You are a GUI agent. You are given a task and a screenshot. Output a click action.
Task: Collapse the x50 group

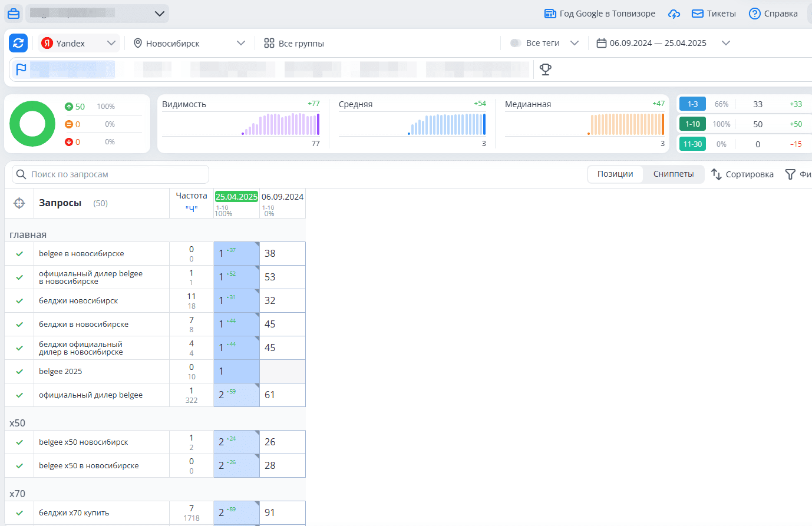(x=17, y=423)
